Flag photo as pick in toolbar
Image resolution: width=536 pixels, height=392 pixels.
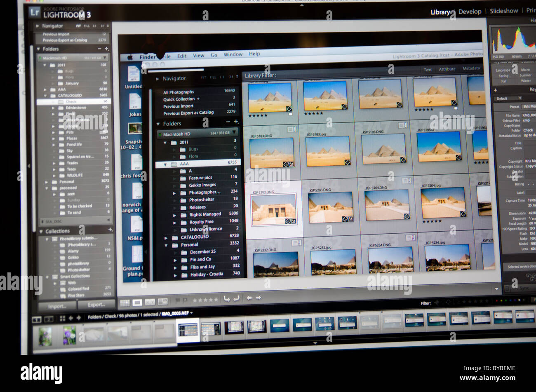pyautogui.click(x=178, y=300)
